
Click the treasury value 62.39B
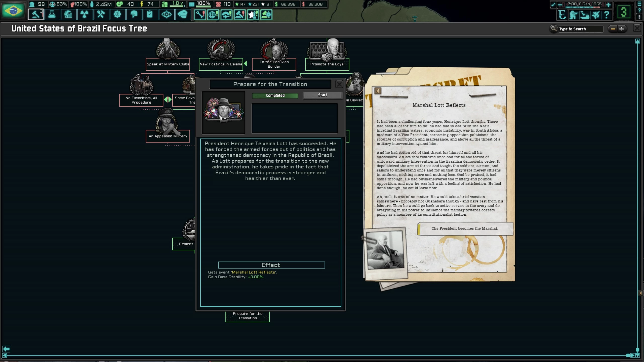pos(288,4)
